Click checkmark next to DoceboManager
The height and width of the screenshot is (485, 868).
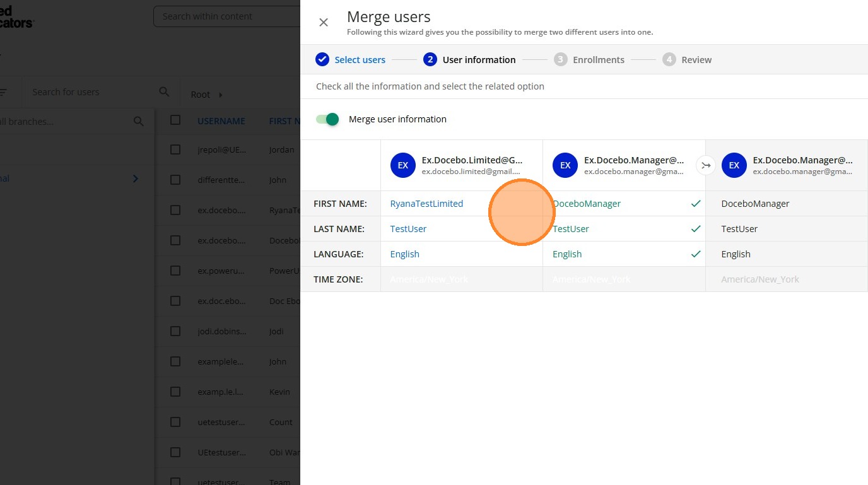click(x=696, y=204)
